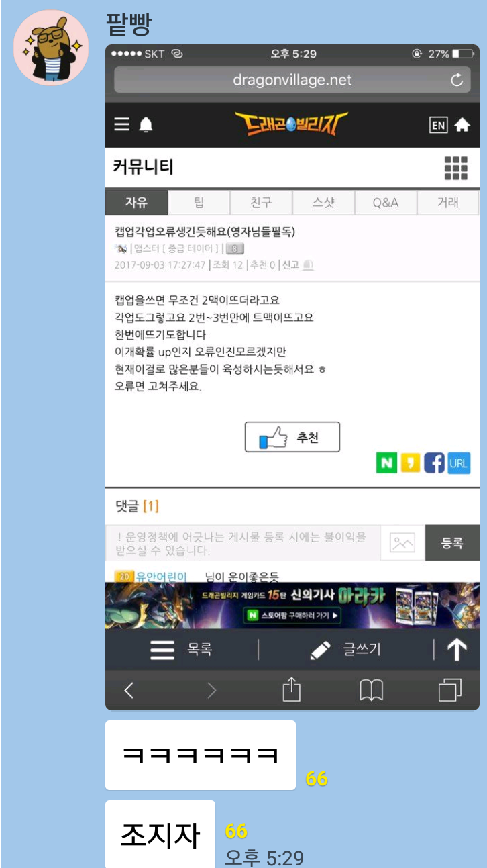The image size is (487, 868).
Task: Open the 거래 tab
Action: (x=448, y=203)
